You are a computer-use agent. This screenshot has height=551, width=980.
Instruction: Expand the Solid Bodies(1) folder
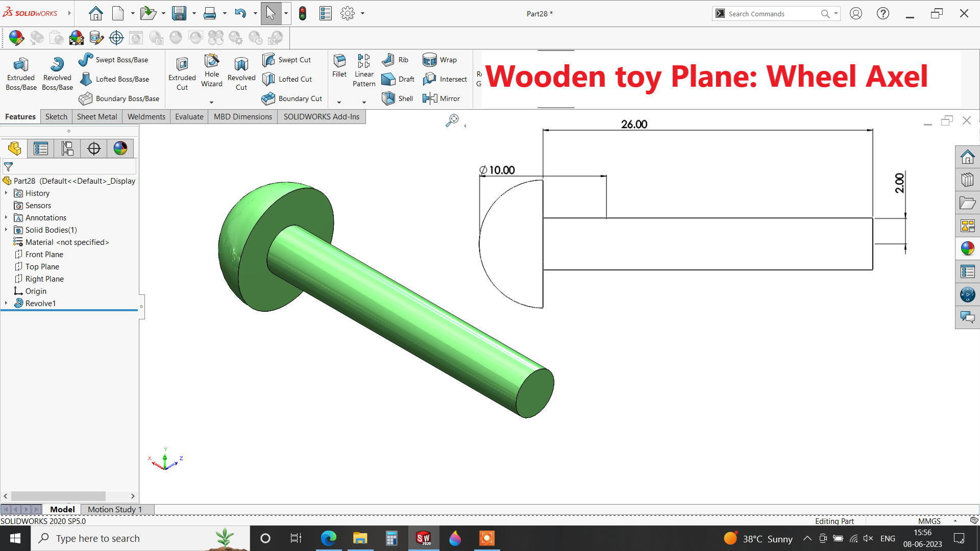(6, 230)
